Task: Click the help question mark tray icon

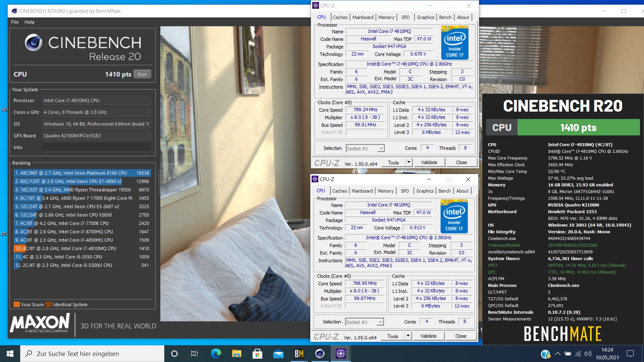Action: [545, 354]
